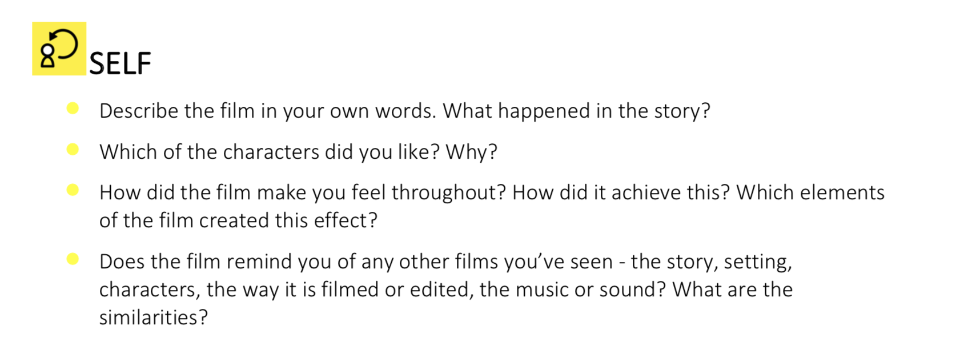Click the bullet beside 'Which of the characters'
This screenshot has height=346, width=980.
[73, 150]
